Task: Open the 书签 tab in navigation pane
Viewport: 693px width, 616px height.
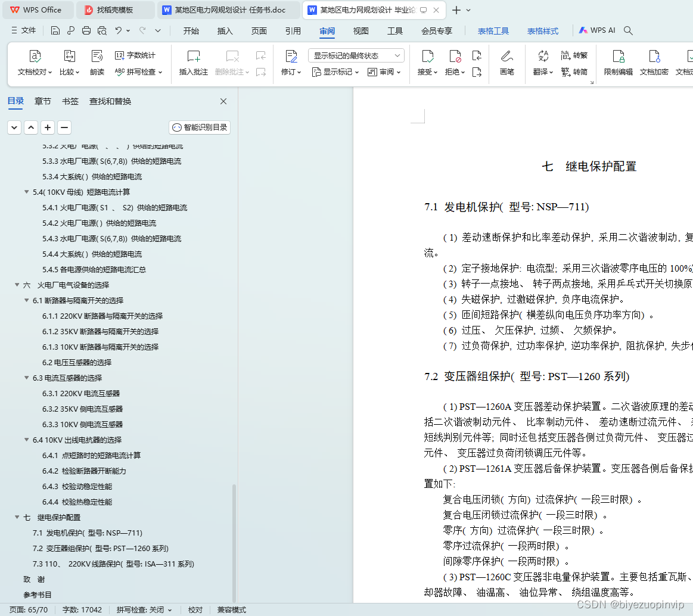Action: [70, 101]
